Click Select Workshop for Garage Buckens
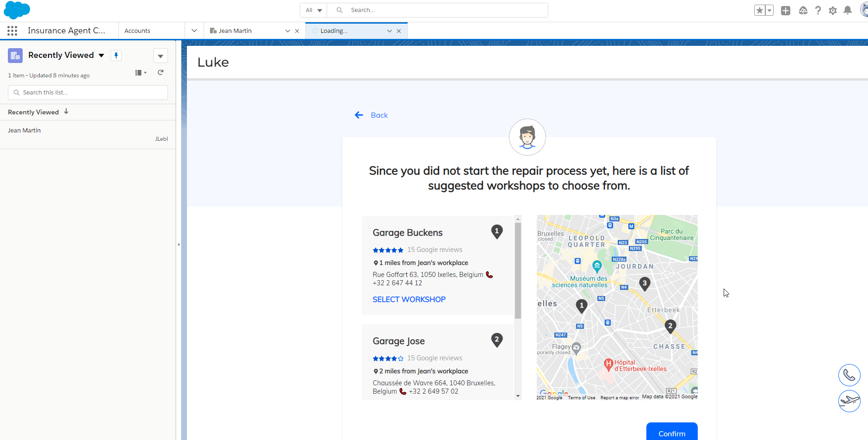Image resolution: width=868 pixels, height=440 pixels. [409, 300]
